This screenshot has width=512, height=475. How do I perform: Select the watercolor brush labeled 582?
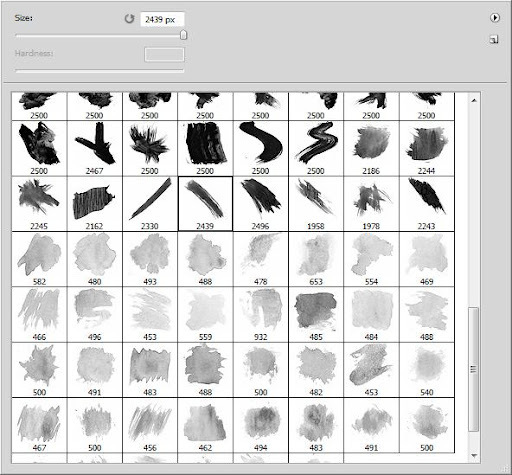point(39,259)
